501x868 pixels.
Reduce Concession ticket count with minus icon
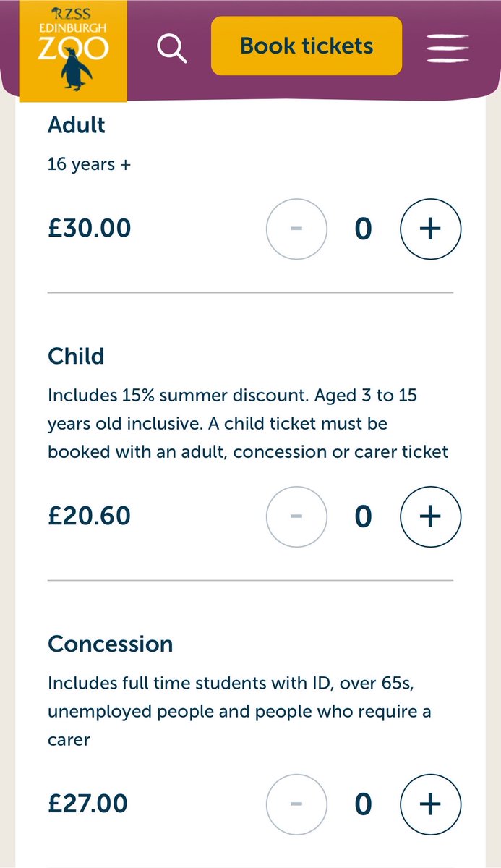click(x=296, y=804)
